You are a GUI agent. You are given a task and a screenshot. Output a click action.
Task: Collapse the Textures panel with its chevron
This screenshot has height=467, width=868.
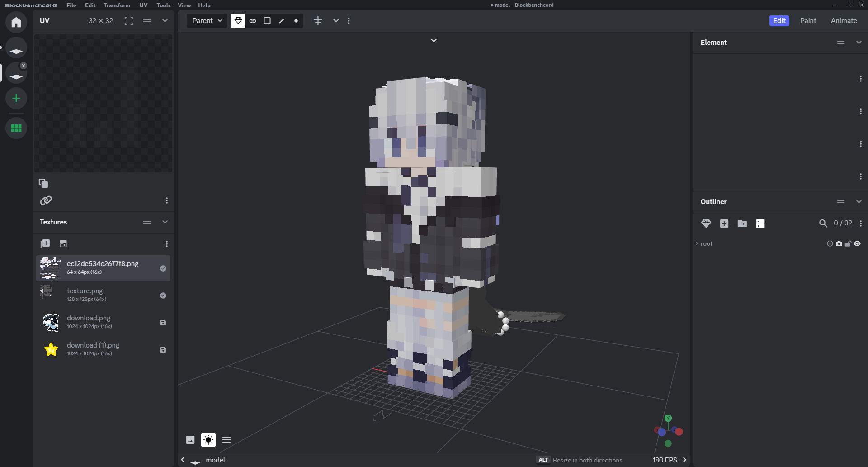[165, 222]
